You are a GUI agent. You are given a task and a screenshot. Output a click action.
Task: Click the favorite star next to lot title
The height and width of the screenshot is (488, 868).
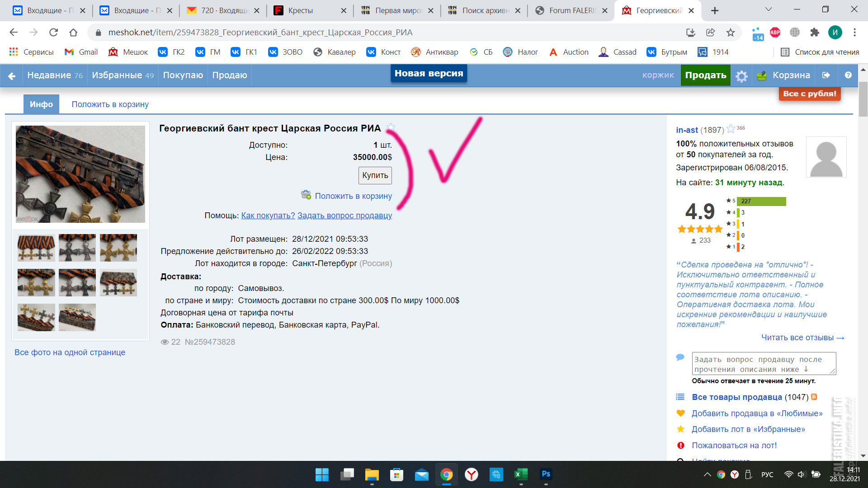pos(391,128)
